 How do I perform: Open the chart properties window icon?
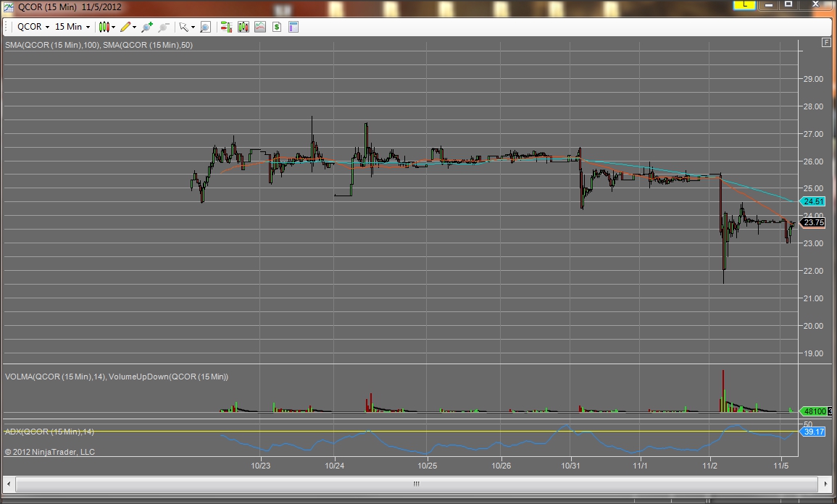[x=293, y=27]
